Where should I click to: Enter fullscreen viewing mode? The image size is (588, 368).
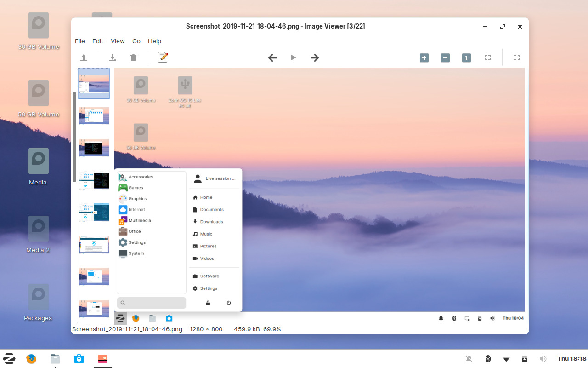pyautogui.click(x=516, y=57)
